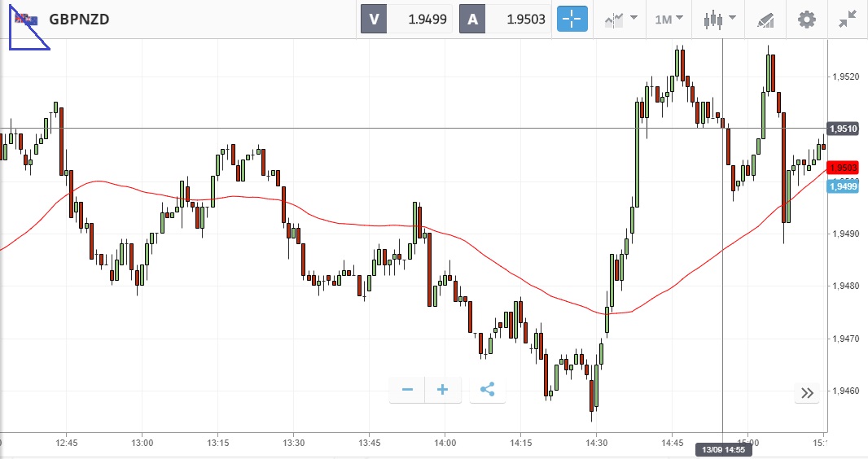This screenshot has width=868, height=459.
Task: Open the indicators dropdown in toolbar
Action: click(620, 19)
